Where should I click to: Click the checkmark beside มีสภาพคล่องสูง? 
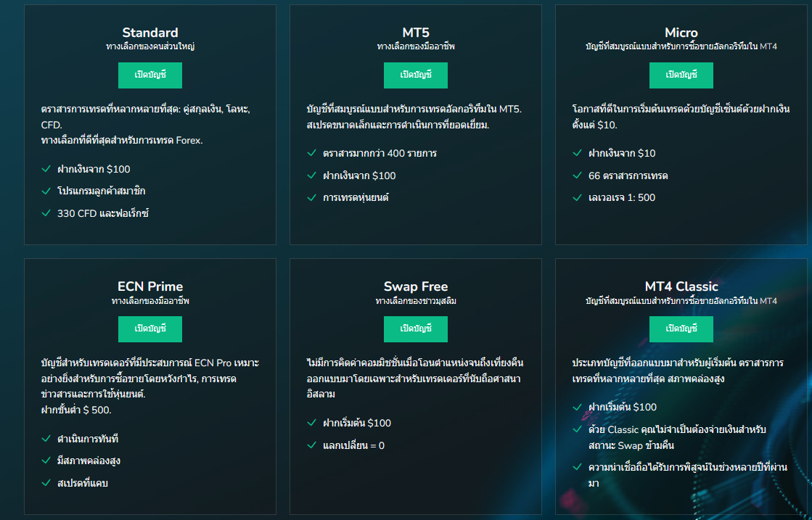(46, 461)
